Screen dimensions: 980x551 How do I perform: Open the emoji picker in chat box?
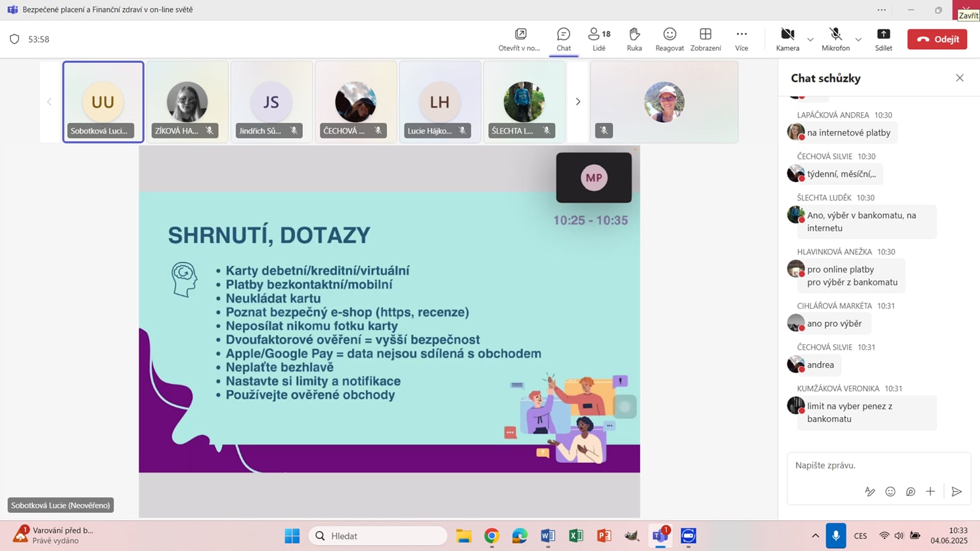tap(890, 492)
